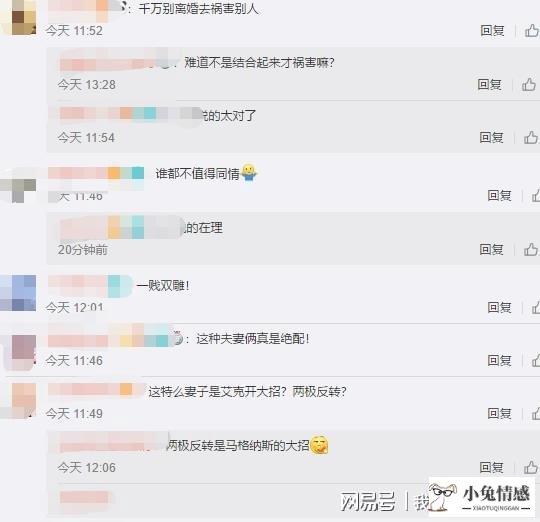Reply to the 说的太对了 comment
Viewport: 540px width, 522px height.
pyautogui.click(x=491, y=138)
